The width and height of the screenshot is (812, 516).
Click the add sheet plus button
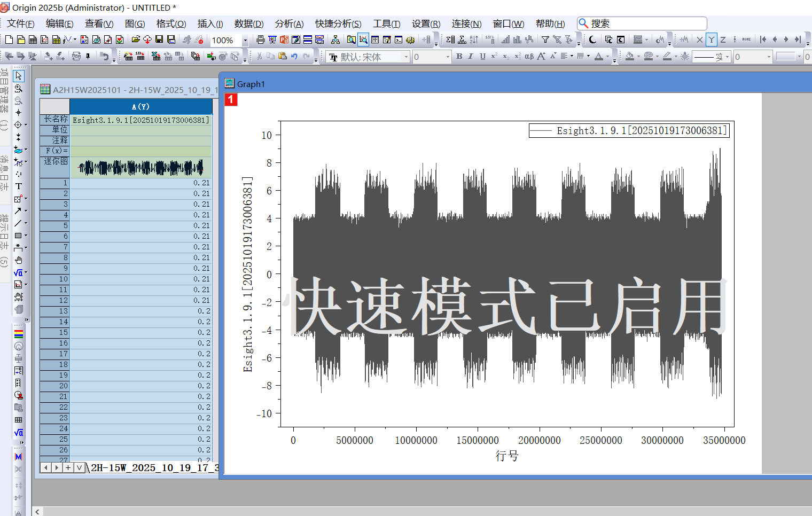coord(68,467)
